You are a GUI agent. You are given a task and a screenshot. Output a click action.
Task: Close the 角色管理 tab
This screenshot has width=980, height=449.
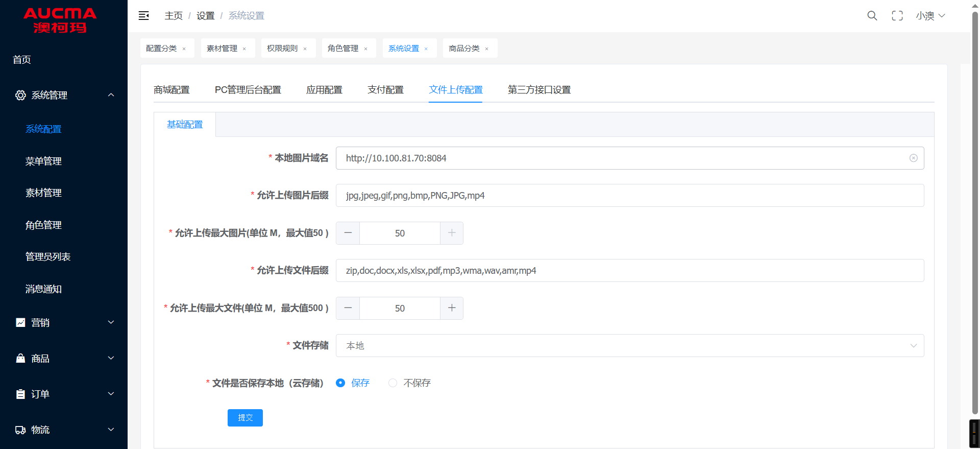click(366, 49)
